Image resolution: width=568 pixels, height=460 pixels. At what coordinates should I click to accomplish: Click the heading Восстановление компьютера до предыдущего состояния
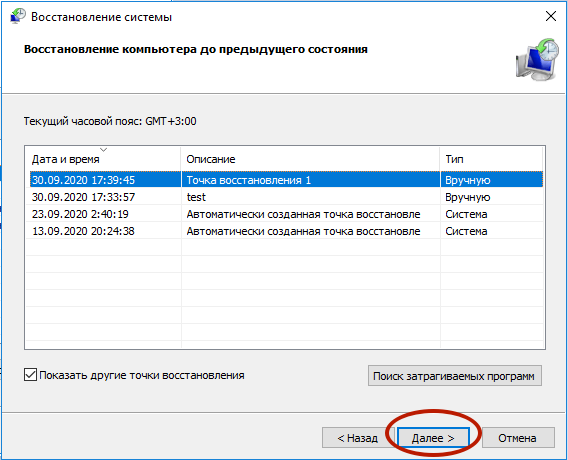click(x=196, y=49)
